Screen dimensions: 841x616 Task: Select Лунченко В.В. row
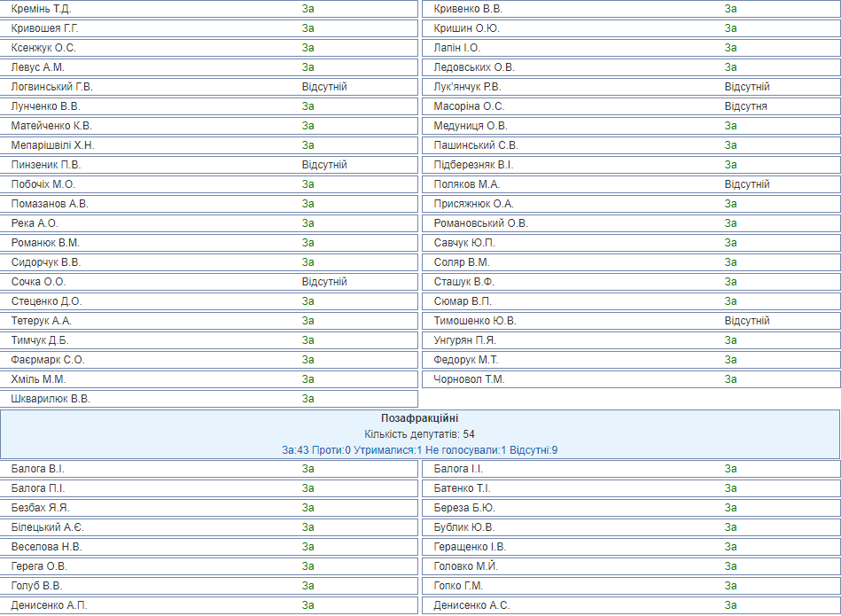[208, 106]
